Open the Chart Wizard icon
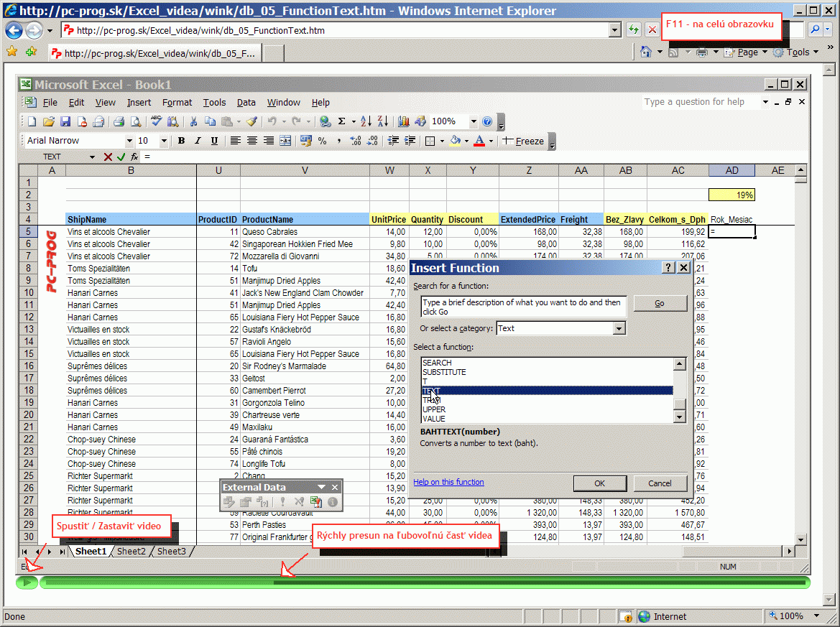Screen dimensions: 840x627 (x=403, y=121)
